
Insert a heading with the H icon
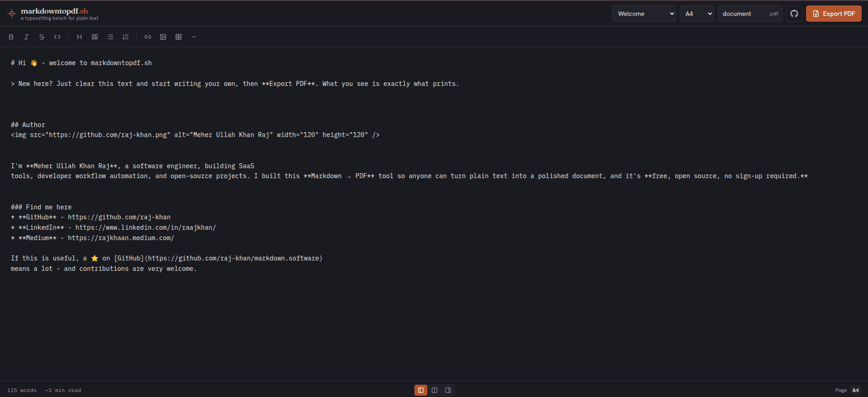point(79,37)
